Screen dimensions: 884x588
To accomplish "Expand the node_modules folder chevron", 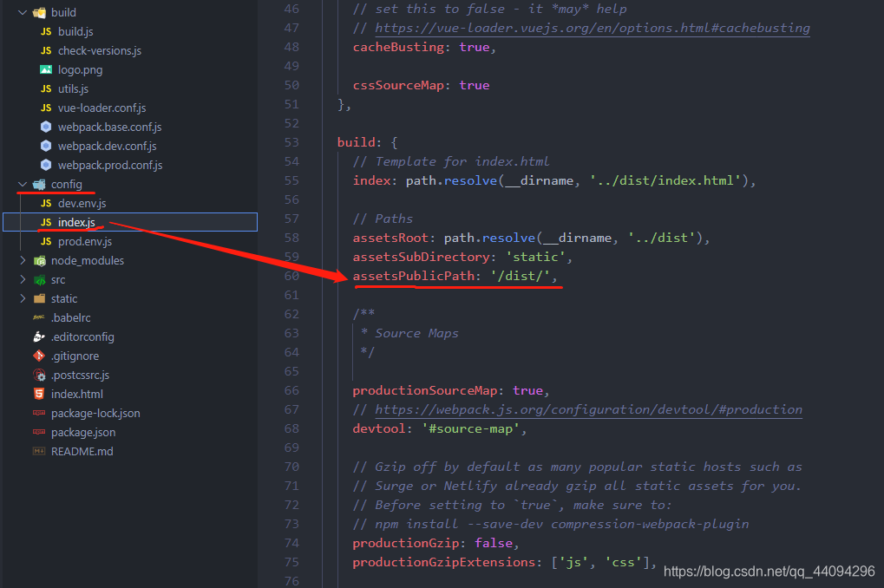I will click(23, 260).
